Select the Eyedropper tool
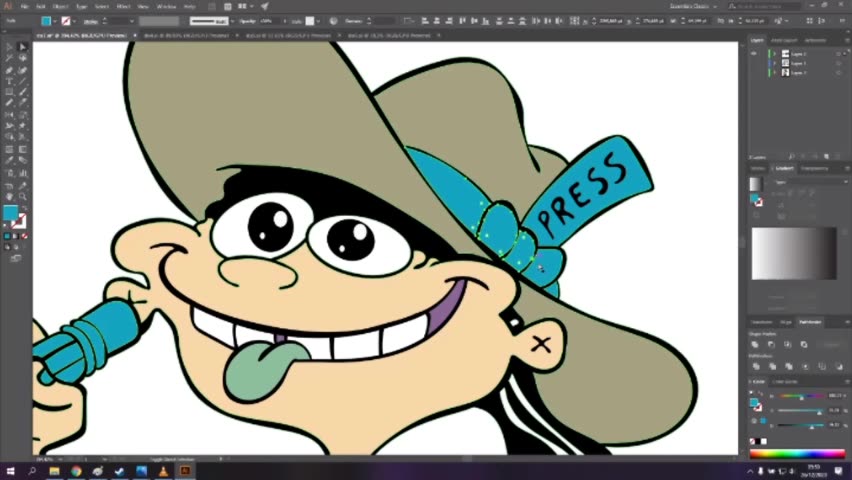 click(9, 160)
